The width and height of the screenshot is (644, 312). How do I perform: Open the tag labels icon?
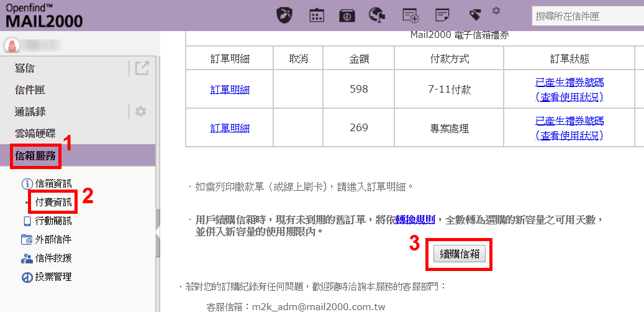(x=475, y=16)
